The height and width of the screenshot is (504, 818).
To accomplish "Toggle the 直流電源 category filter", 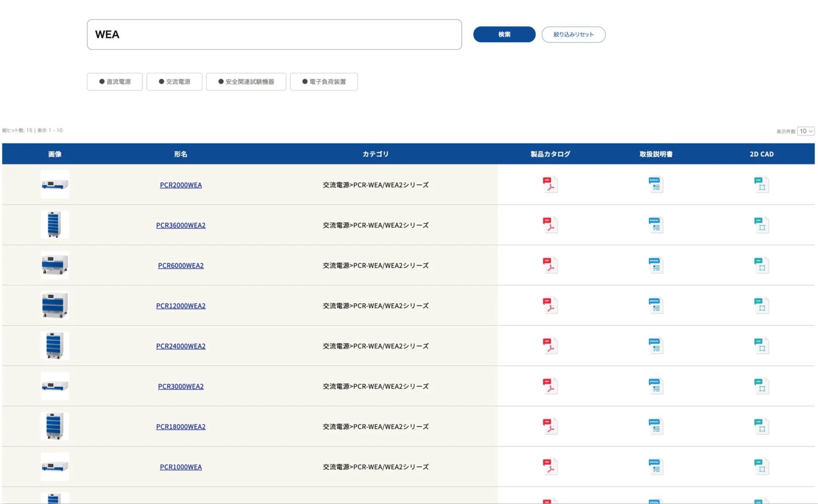I will [x=115, y=82].
